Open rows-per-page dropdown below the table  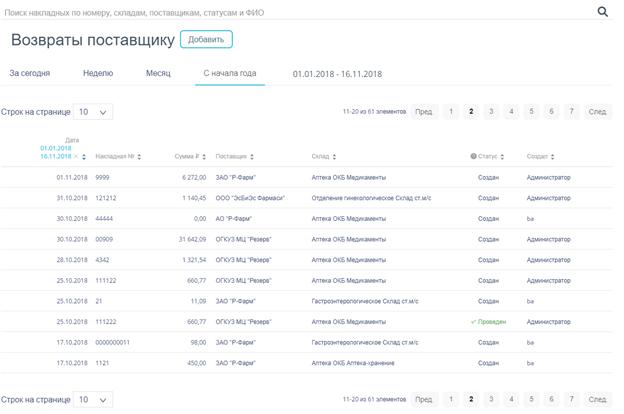click(x=93, y=399)
